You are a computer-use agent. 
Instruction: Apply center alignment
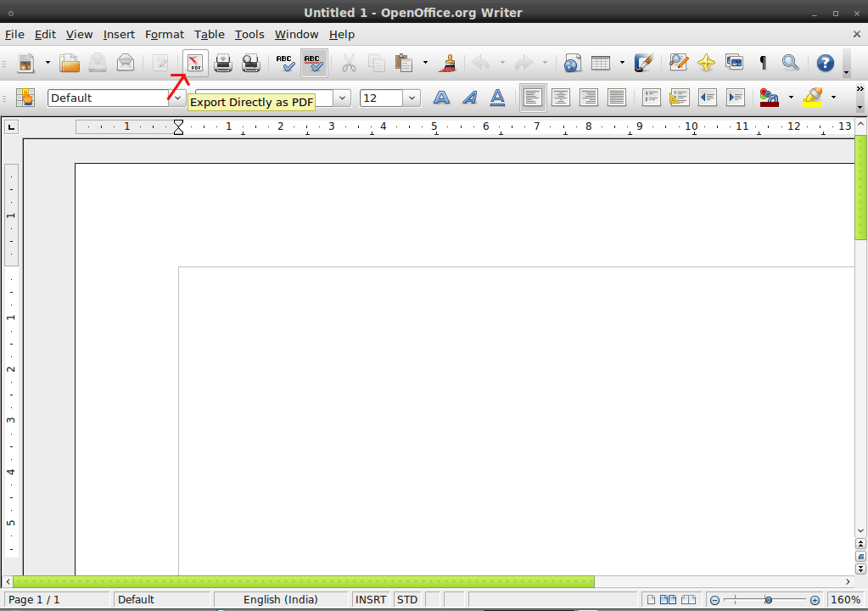(561, 97)
